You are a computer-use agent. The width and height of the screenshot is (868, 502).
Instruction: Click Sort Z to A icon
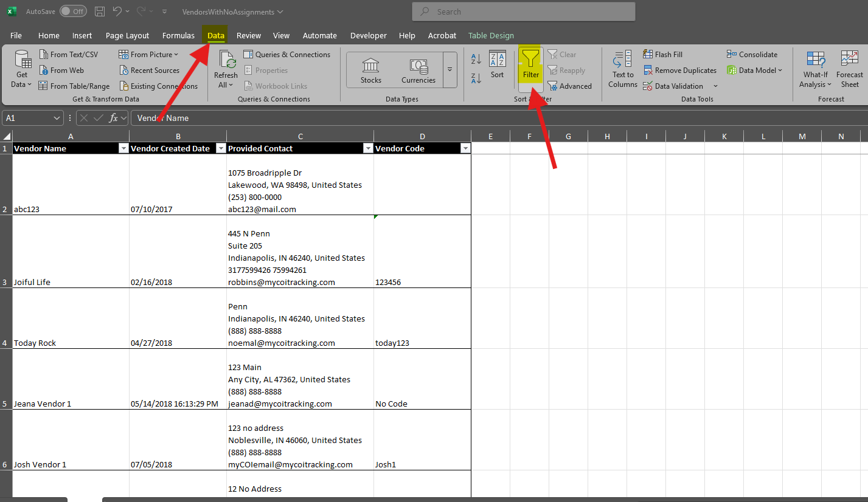tap(476, 78)
